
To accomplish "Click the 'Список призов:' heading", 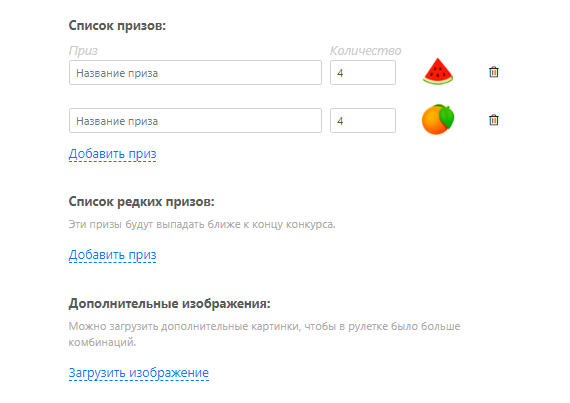I will 117,26.
